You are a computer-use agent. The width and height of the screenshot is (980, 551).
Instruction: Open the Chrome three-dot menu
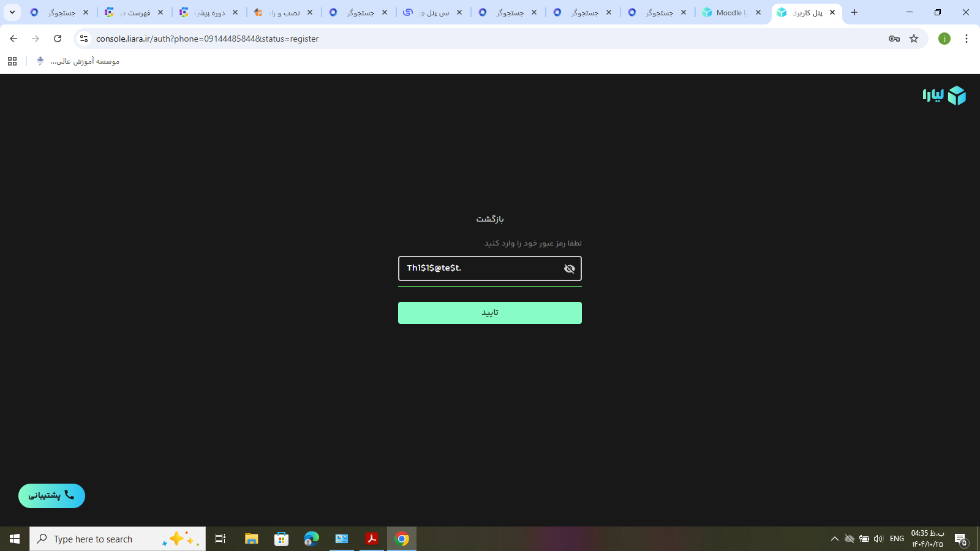[966, 39]
